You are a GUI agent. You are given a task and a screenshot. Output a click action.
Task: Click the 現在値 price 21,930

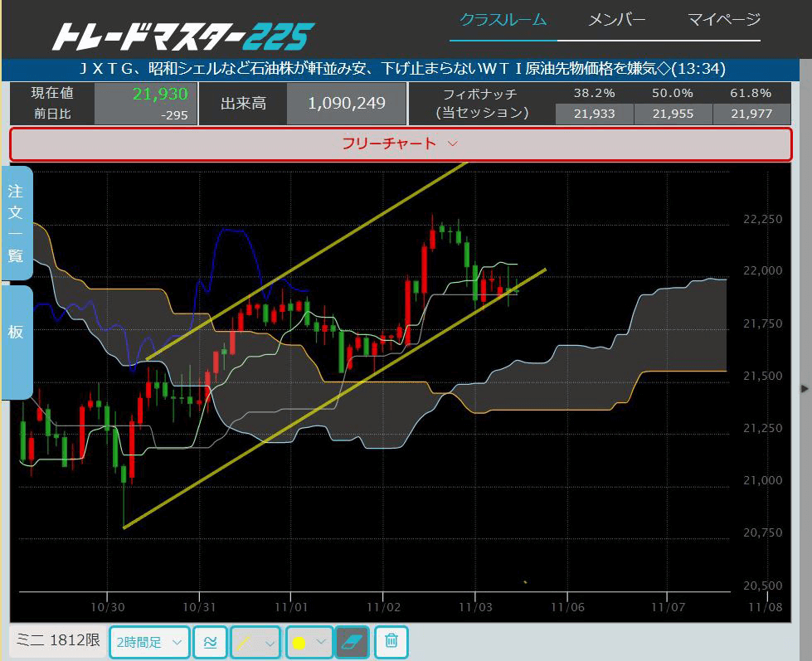click(160, 94)
